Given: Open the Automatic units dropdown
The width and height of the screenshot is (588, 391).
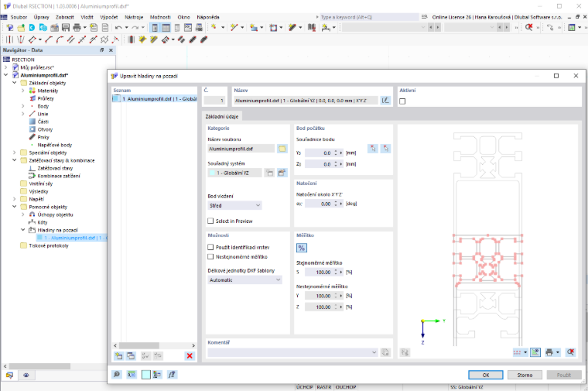Looking at the screenshot, I should coord(244,280).
